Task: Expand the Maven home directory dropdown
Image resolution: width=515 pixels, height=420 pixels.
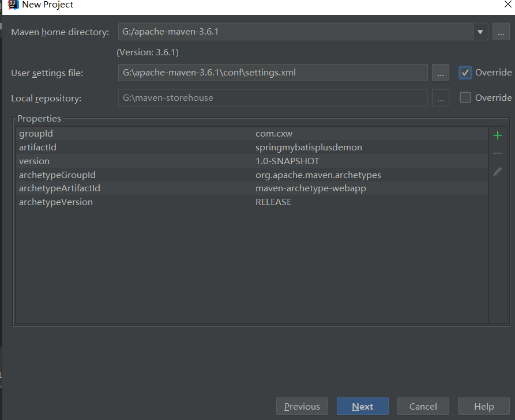Action: (480, 32)
